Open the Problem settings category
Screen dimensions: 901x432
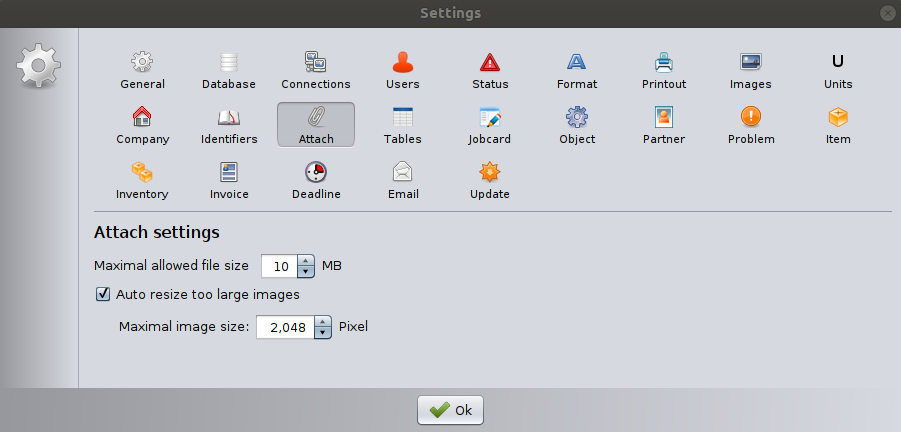pyautogui.click(x=750, y=125)
